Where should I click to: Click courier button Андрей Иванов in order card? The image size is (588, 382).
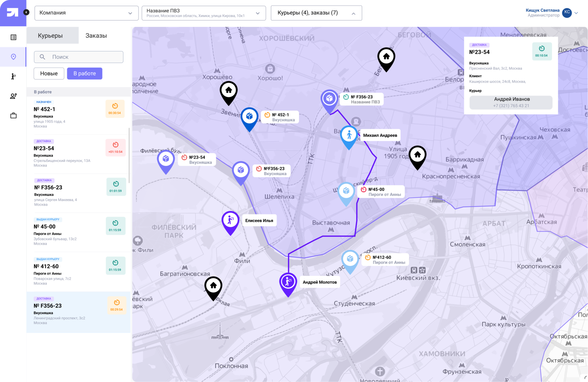coord(511,102)
